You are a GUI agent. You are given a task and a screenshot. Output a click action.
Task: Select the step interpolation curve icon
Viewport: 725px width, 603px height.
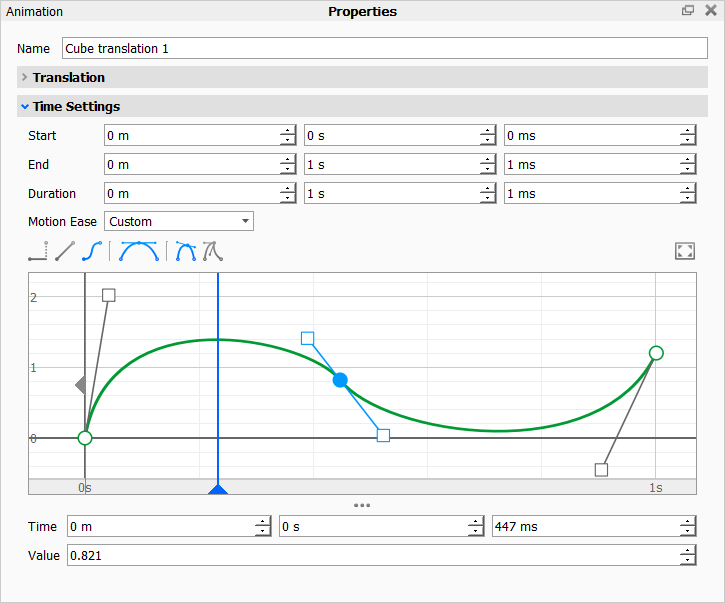click(40, 251)
